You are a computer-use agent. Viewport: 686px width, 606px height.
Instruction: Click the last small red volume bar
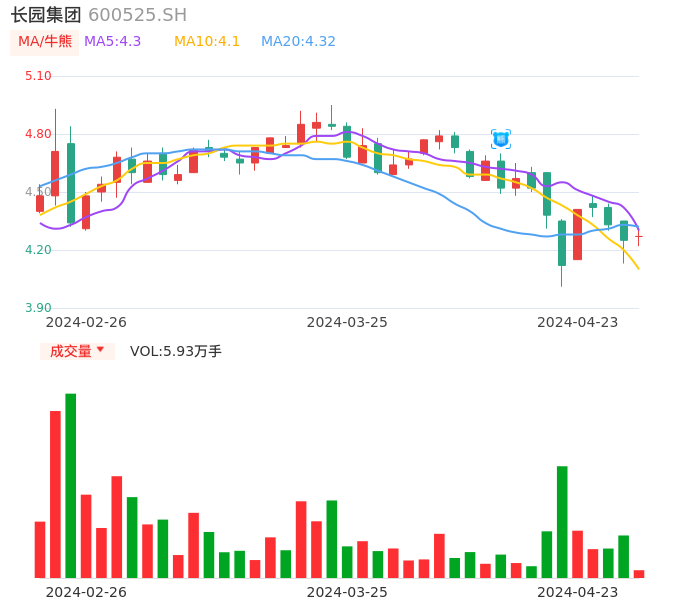coord(639,574)
